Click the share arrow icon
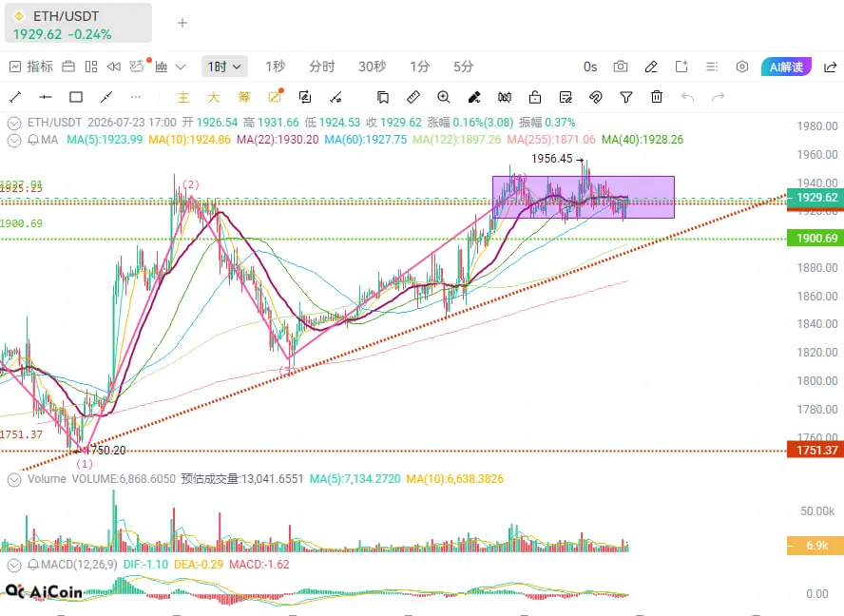This screenshot has height=616, width=844. (x=831, y=67)
